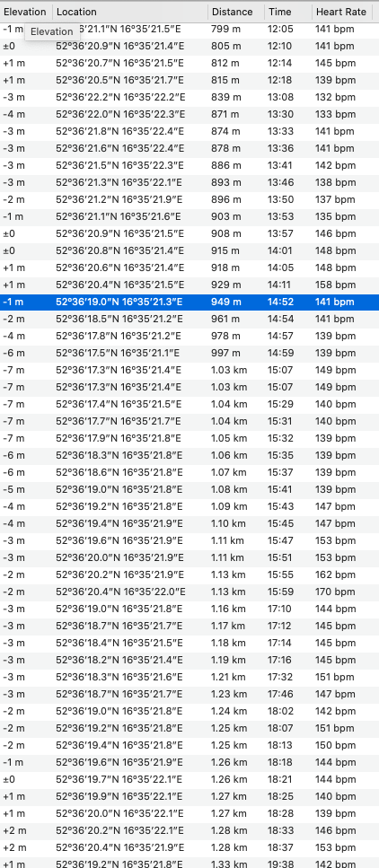The width and height of the screenshot is (379, 868).
Task: Click the 15:29 time cell
Action: point(280,404)
